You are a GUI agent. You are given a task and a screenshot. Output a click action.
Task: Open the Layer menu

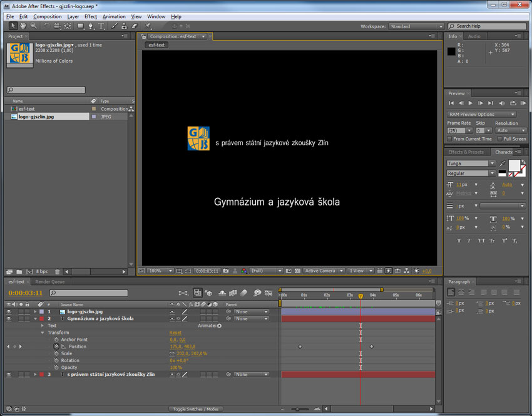(73, 17)
